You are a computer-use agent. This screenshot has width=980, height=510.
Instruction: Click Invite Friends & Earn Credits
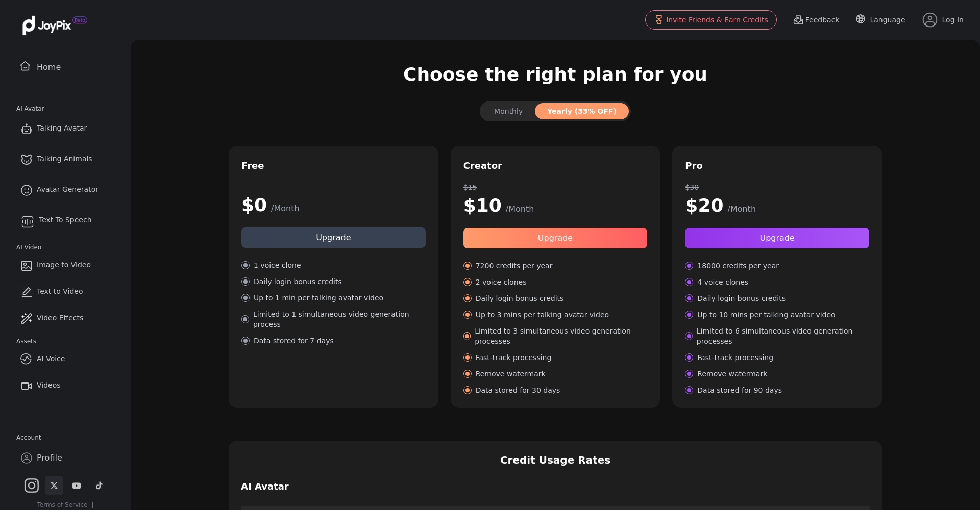pyautogui.click(x=710, y=20)
